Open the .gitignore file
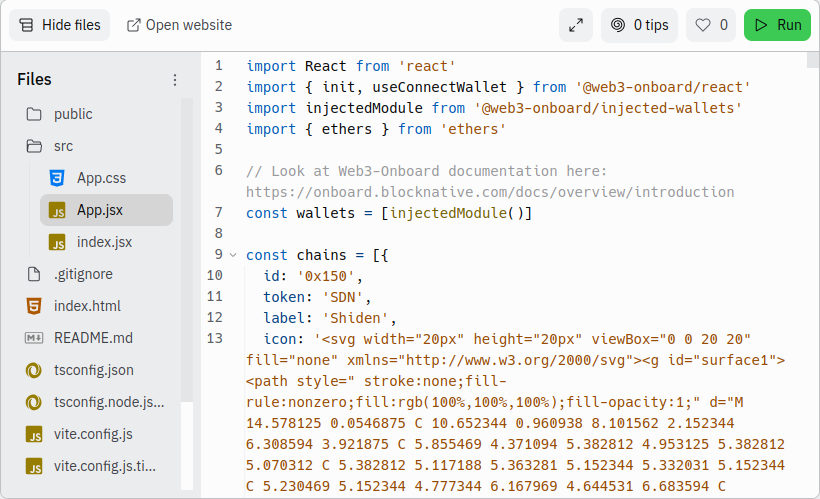The width and height of the screenshot is (820, 499). pyautogui.click(x=83, y=274)
